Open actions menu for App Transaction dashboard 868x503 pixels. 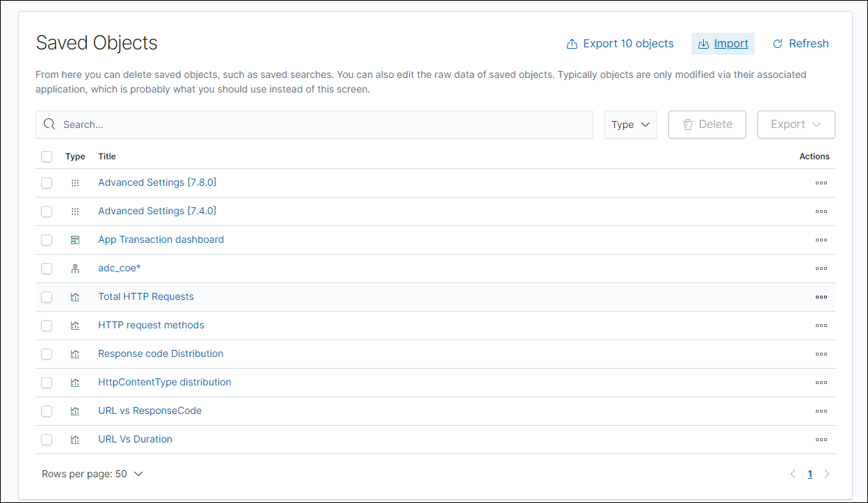821,240
